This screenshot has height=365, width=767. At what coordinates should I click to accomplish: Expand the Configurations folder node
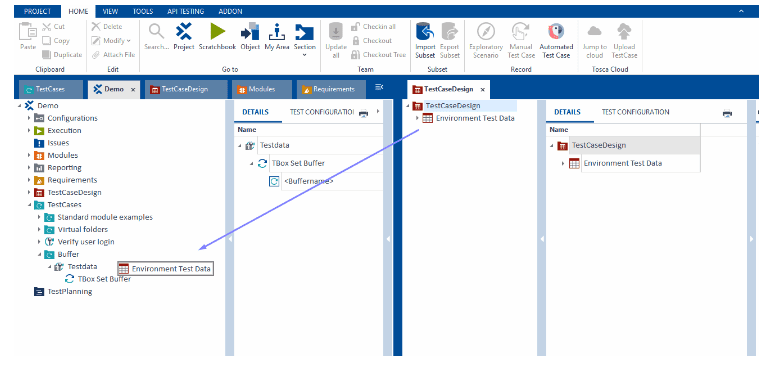pyautogui.click(x=29, y=118)
